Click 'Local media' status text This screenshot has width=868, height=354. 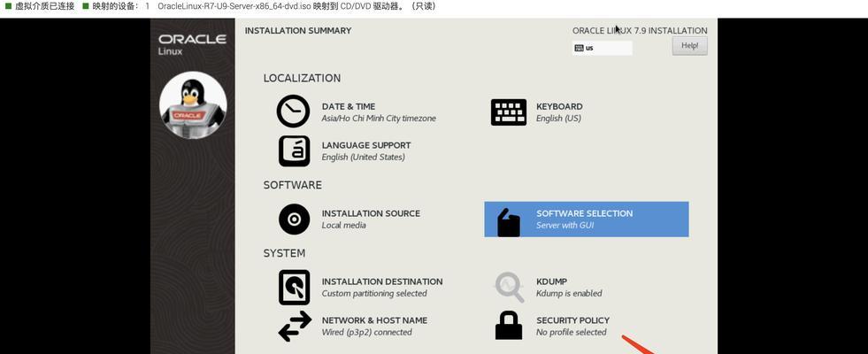(x=344, y=226)
